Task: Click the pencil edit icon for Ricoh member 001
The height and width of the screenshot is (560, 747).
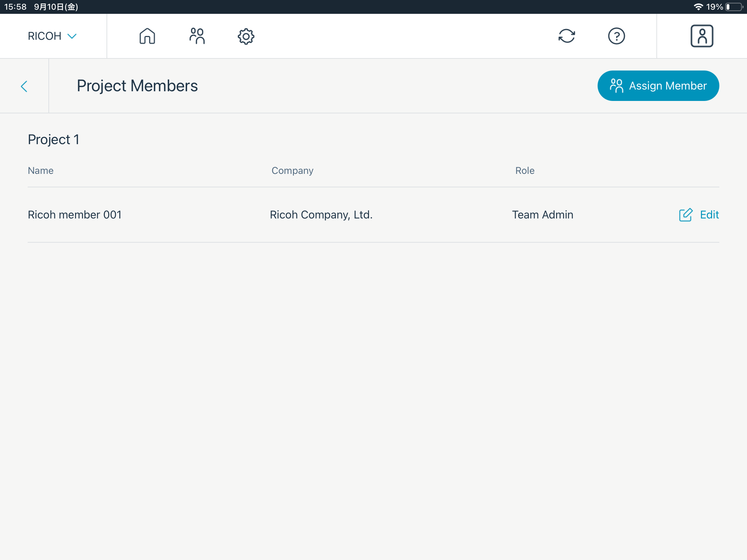Action: click(x=685, y=215)
